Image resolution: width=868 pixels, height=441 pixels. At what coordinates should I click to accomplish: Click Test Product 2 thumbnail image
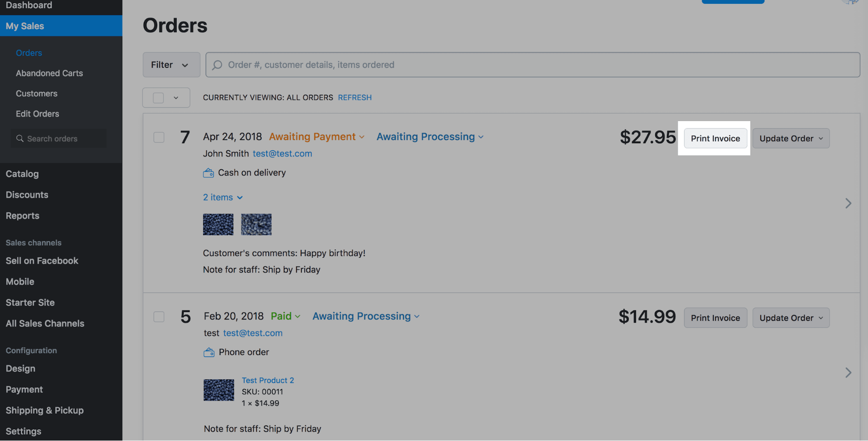(218, 390)
